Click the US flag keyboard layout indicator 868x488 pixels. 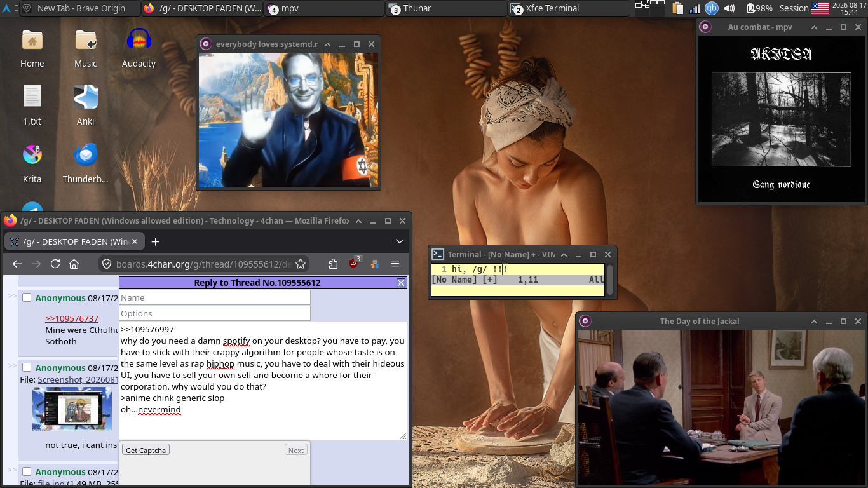click(820, 8)
